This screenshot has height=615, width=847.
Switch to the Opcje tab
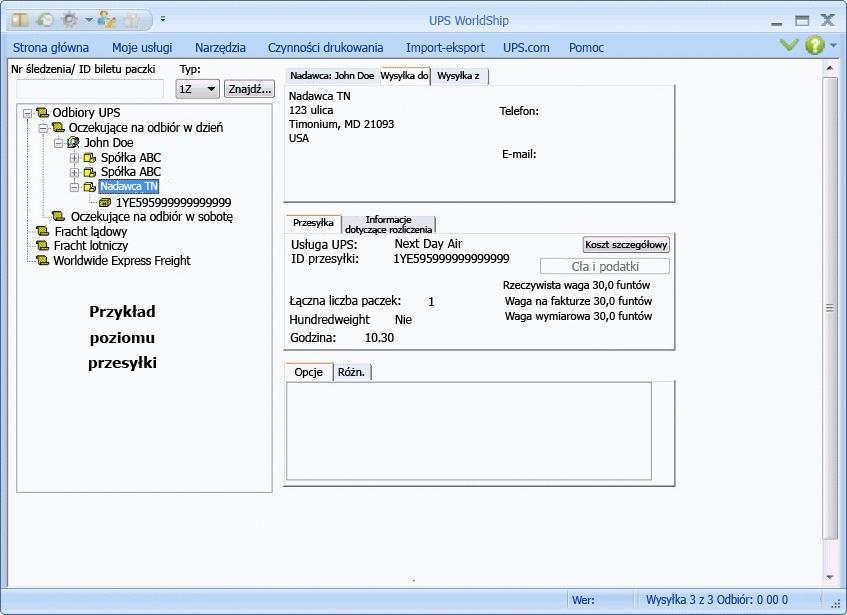pyautogui.click(x=308, y=372)
